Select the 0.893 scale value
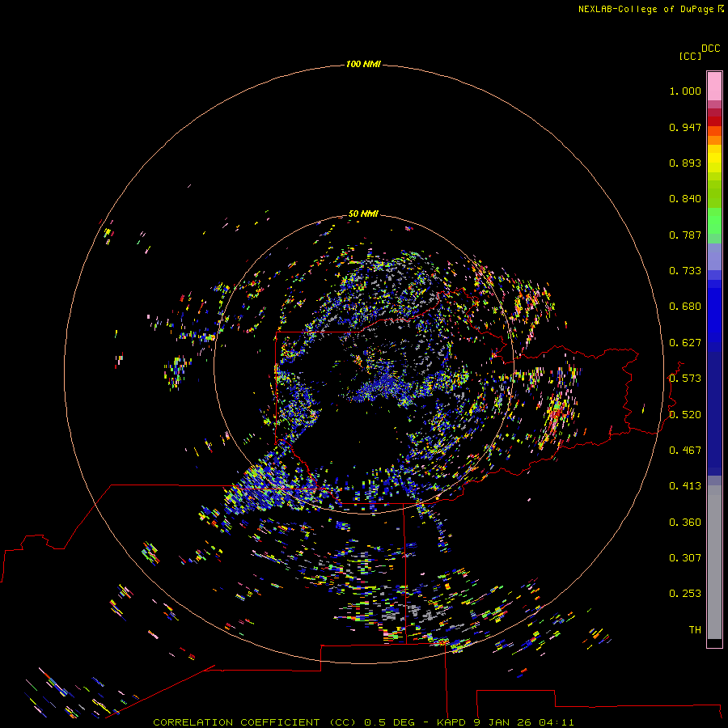This screenshot has width=728, height=728. 685,163
